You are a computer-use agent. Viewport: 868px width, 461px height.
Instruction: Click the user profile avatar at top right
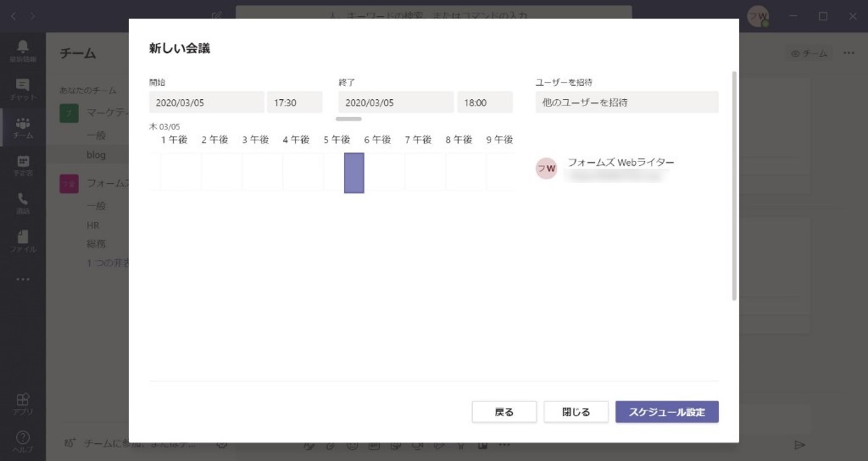click(758, 16)
